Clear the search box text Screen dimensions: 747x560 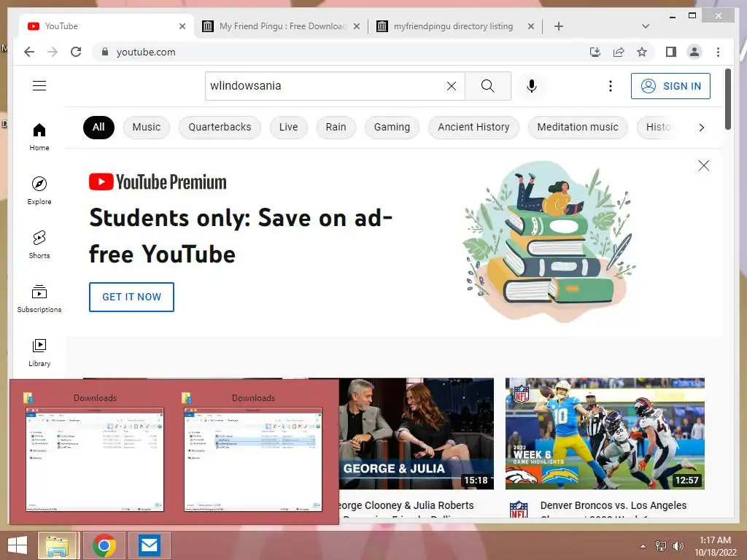click(x=451, y=86)
